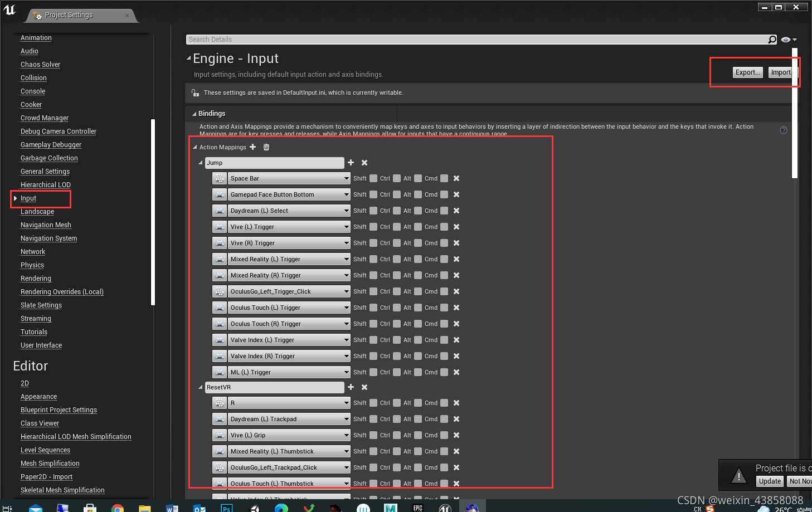Add a key binding to Jump action
Screen dimensions: 812x512
pyautogui.click(x=351, y=163)
